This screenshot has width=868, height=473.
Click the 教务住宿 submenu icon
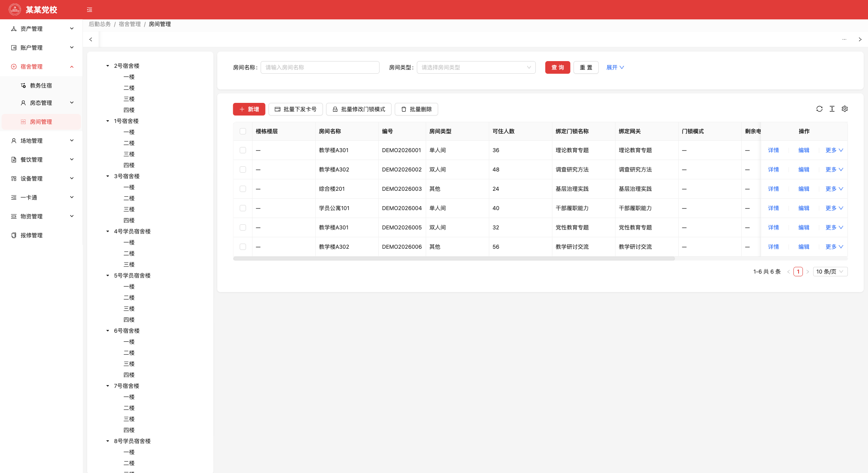click(23, 86)
